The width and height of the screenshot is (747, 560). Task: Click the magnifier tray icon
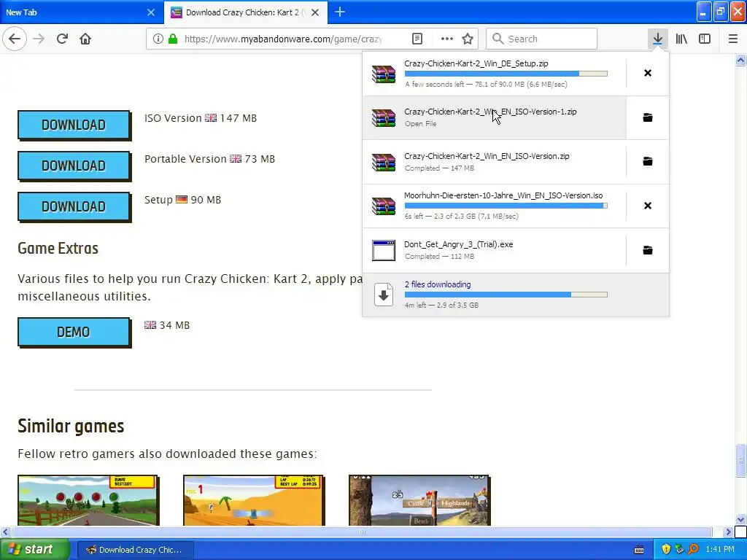pos(693,550)
